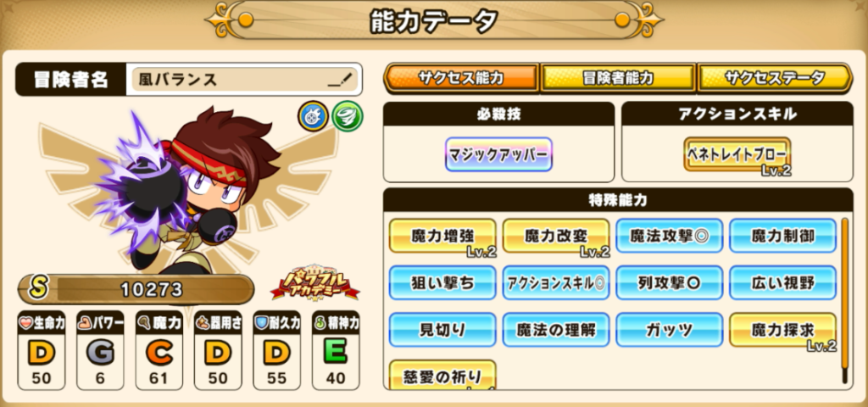The width and height of the screenshot is (868, 407).
Task: Select the サクセス能力 tab
Action: (x=461, y=78)
